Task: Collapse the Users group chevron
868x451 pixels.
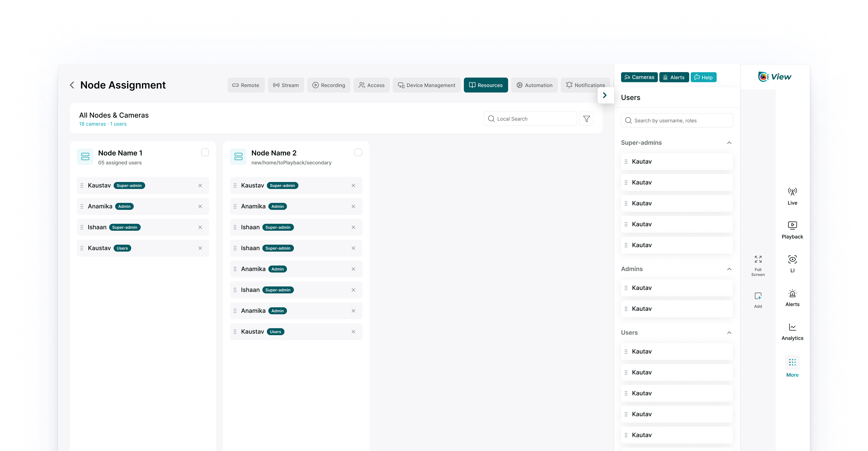Action: click(x=729, y=333)
